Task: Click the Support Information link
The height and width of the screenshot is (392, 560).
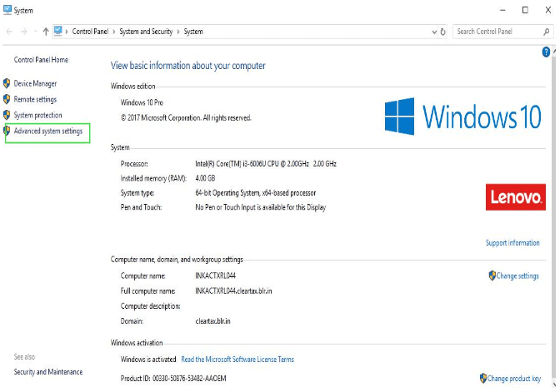Action: (512, 243)
